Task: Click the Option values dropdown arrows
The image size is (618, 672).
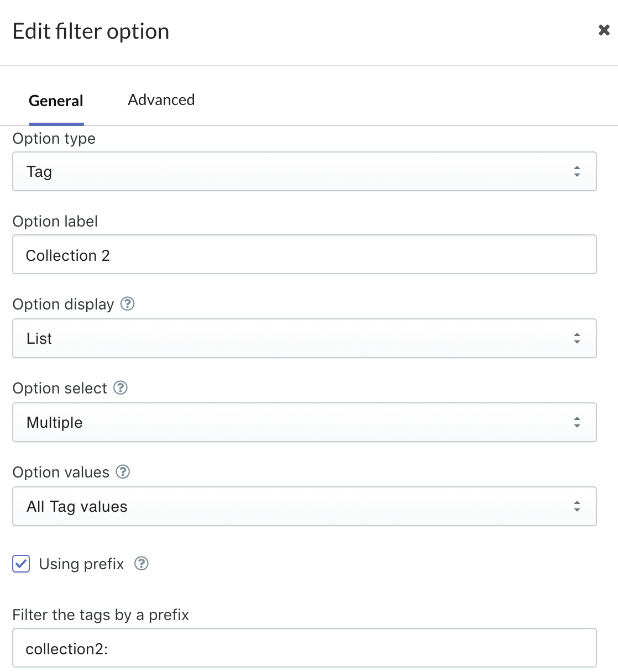Action: [x=577, y=506]
